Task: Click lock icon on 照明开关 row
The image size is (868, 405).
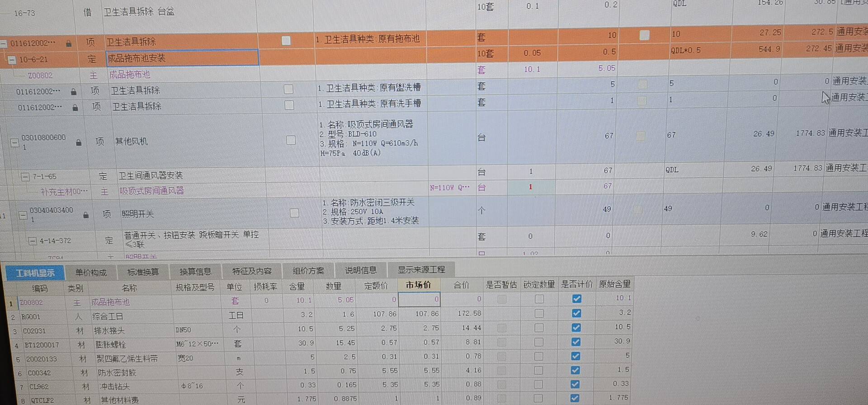Action: (86, 215)
